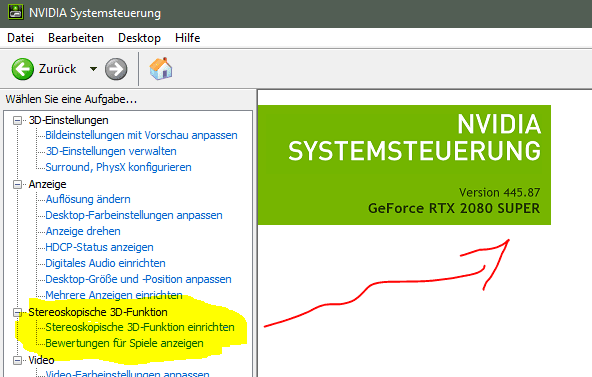592x377 pixels.
Task: Click the Zurück button label
Action: [57, 69]
